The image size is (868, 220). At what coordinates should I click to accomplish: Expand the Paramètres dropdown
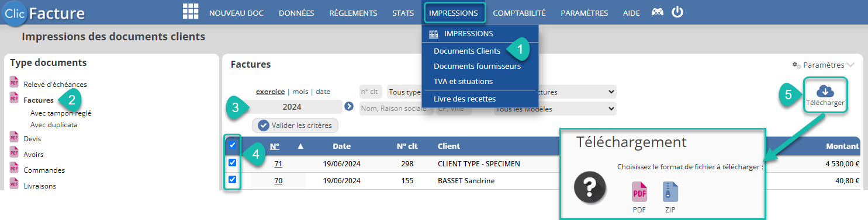pyautogui.click(x=823, y=65)
